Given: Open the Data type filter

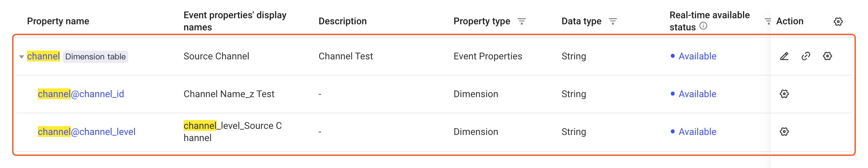Looking at the screenshot, I should 613,22.
